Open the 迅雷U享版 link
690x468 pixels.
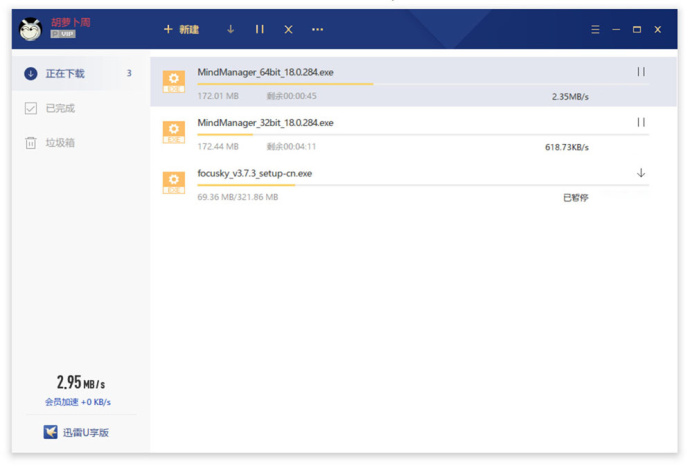86,433
